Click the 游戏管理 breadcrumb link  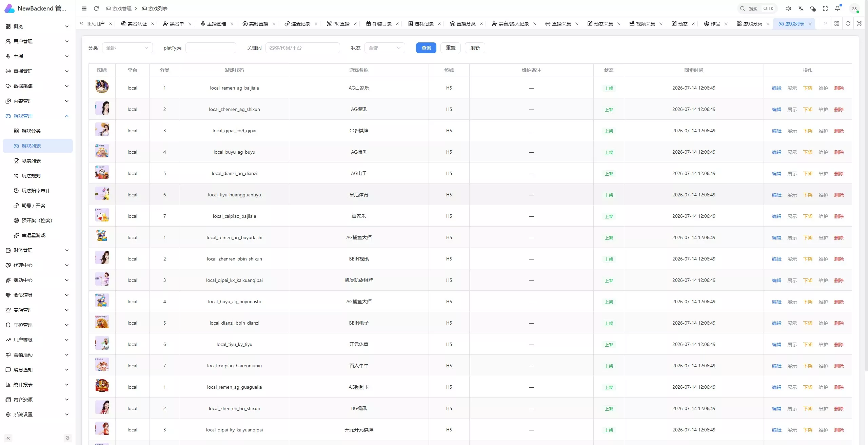(x=118, y=8)
